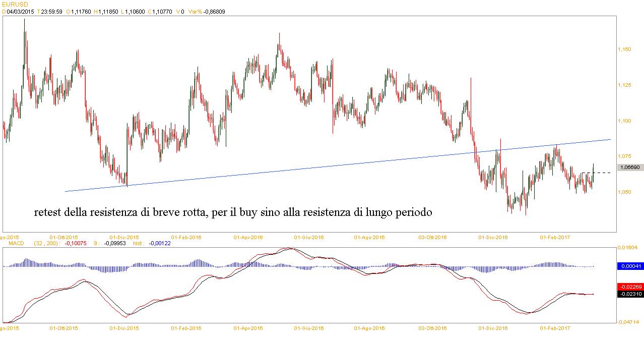
Task: Select the current price tag 1,06690
Action: point(630,167)
